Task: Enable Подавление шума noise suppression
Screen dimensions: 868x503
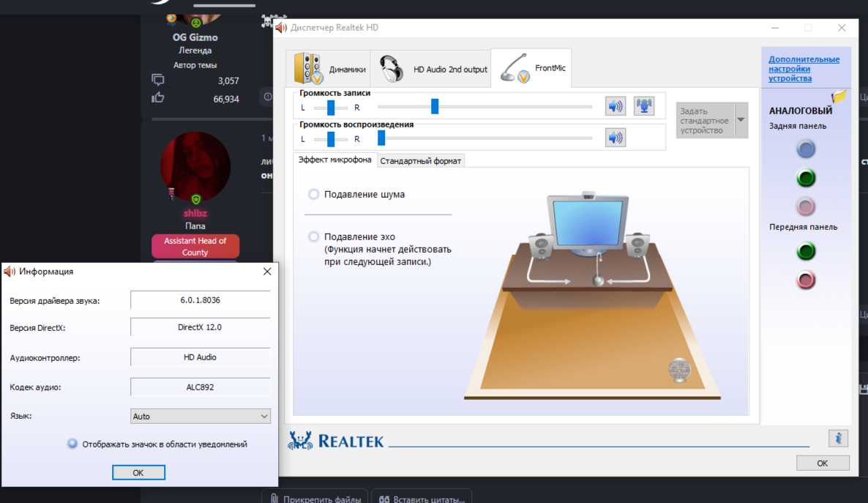Action: pos(314,195)
